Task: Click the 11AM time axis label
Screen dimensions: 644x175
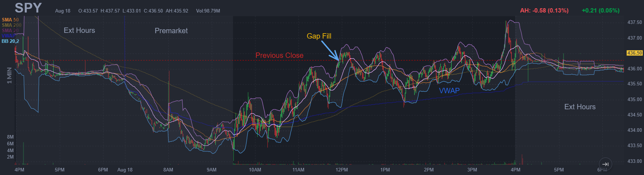Action: point(298,170)
